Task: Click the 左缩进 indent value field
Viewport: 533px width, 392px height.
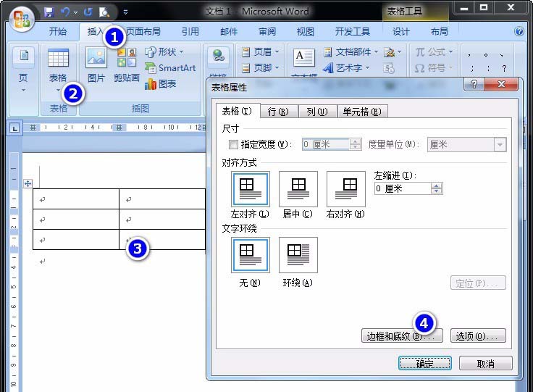Action: tap(403, 188)
